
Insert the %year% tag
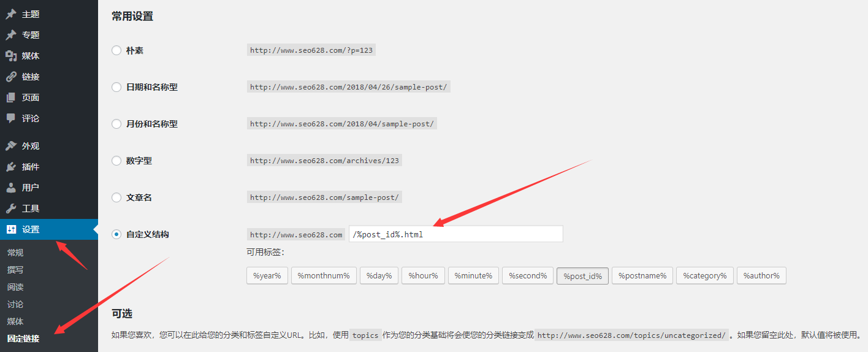[x=267, y=276]
